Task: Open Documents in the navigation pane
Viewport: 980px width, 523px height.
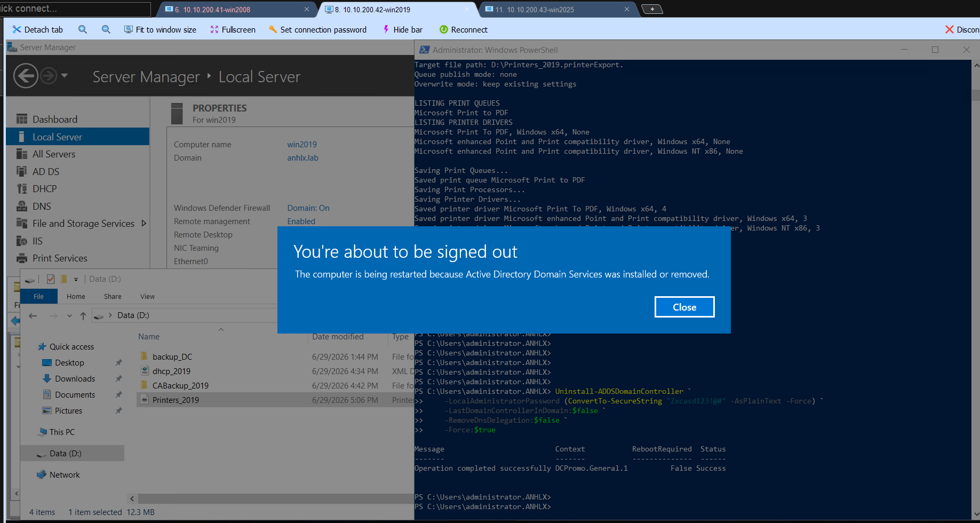Action: [x=75, y=395]
